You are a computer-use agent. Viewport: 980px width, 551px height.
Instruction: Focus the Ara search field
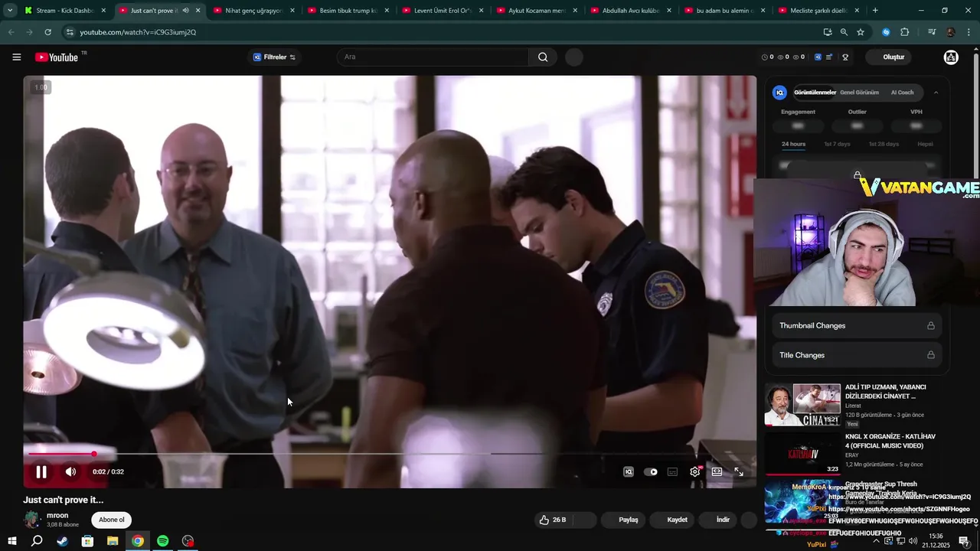[433, 57]
